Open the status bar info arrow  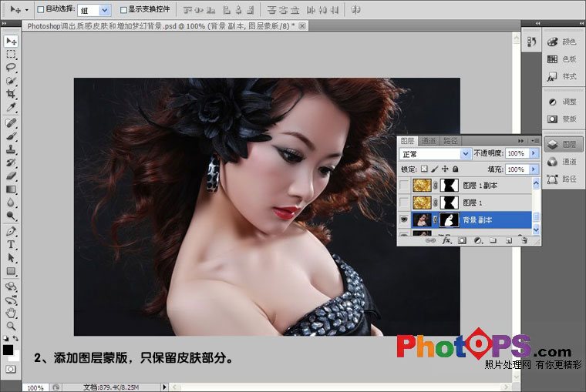point(164,387)
